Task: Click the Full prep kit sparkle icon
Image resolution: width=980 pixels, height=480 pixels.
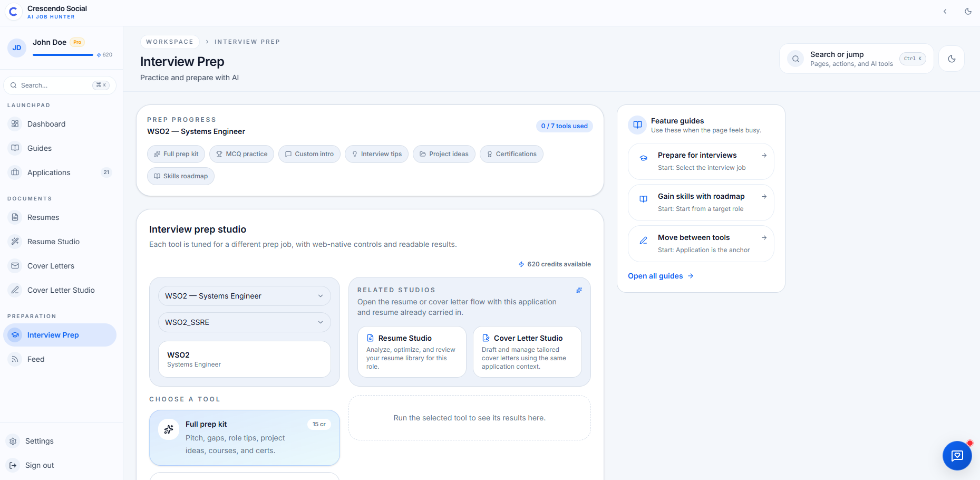Action: 169,429
